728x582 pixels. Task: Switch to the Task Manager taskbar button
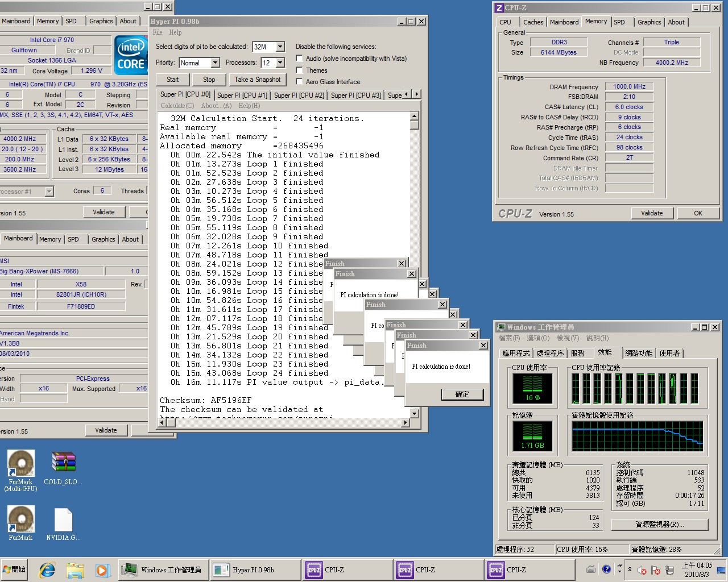pos(164,569)
